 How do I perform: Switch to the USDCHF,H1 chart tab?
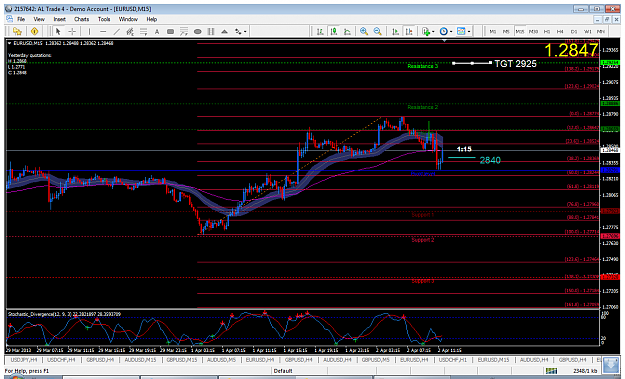pyautogui.click(x=452, y=360)
